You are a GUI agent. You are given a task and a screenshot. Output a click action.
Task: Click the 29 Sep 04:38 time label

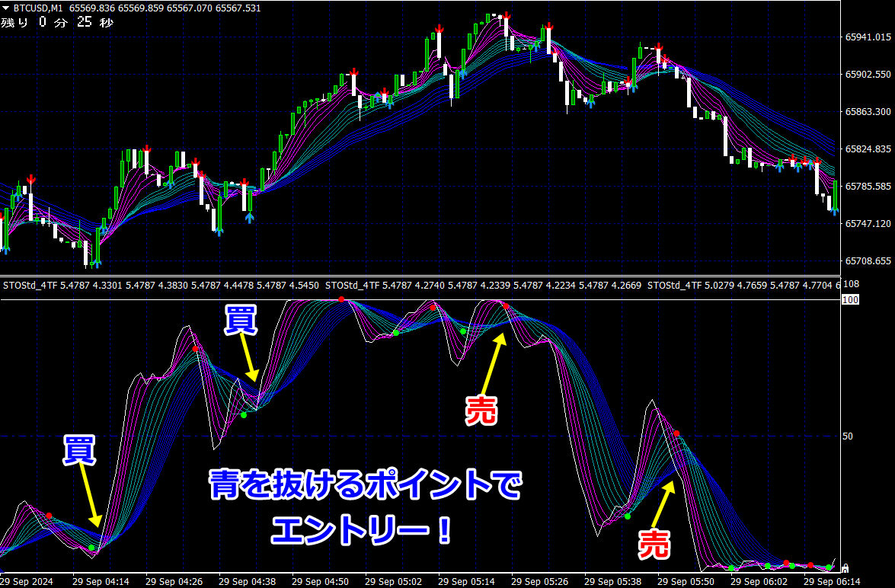pyautogui.click(x=247, y=582)
